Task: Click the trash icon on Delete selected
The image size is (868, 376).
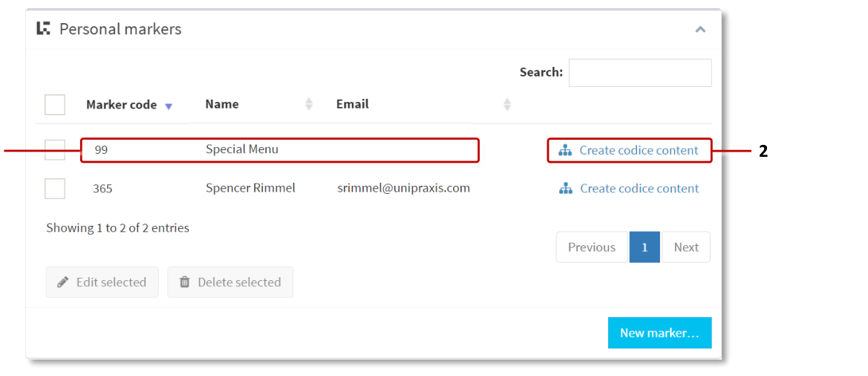Action: coord(185,282)
